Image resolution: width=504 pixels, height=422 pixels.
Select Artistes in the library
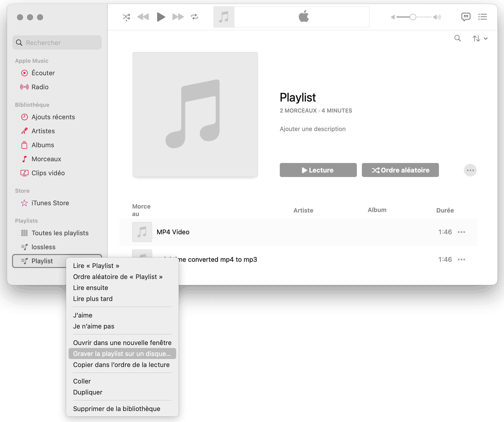(57, 131)
